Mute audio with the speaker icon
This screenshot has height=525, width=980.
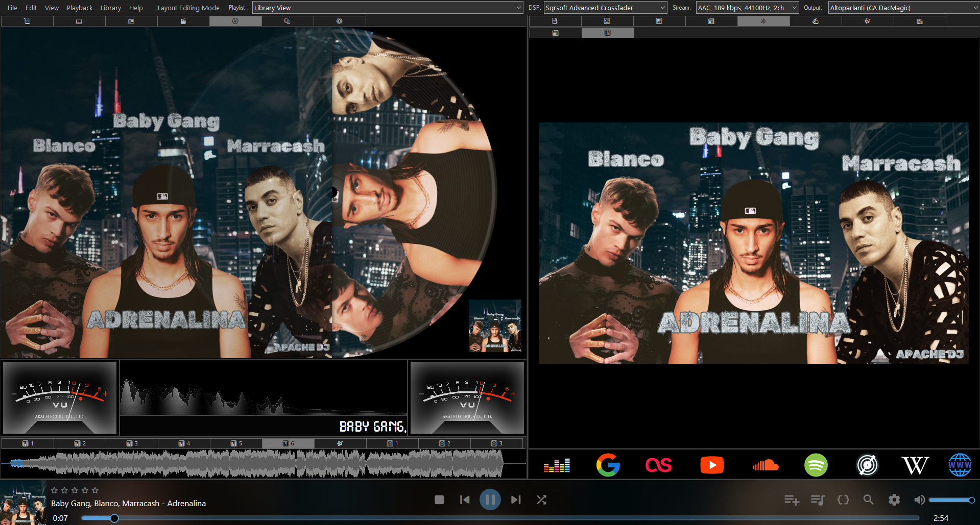(919, 500)
